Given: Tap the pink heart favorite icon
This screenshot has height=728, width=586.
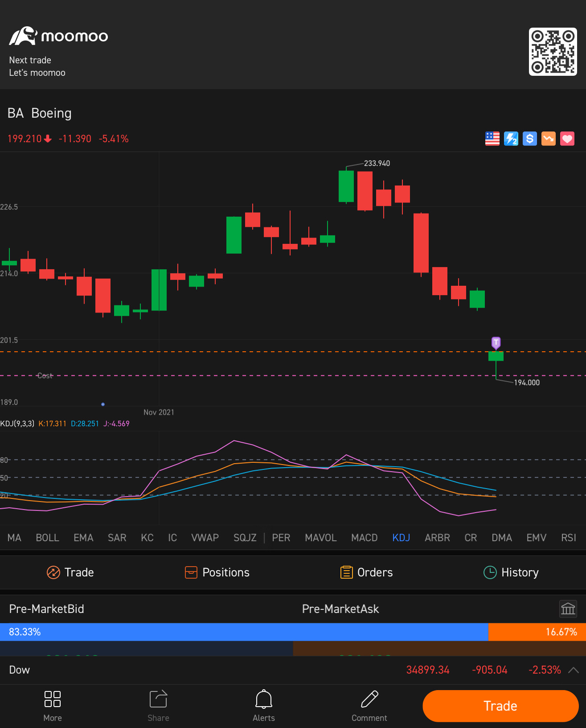Looking at the screenshot, I should click(x=567, y=139).
